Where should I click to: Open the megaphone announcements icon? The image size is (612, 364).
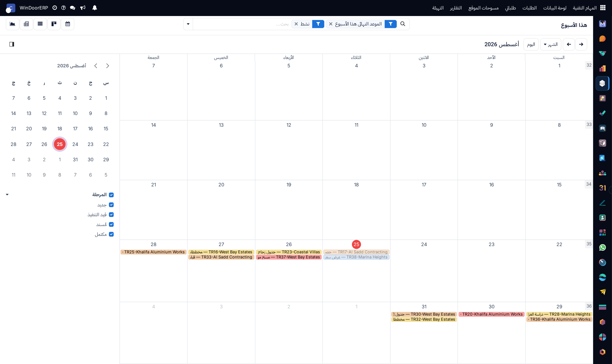83,8
